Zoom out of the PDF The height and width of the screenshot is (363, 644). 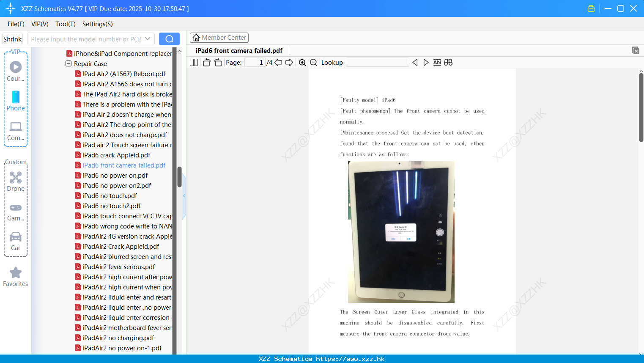(x=314, y=62)
